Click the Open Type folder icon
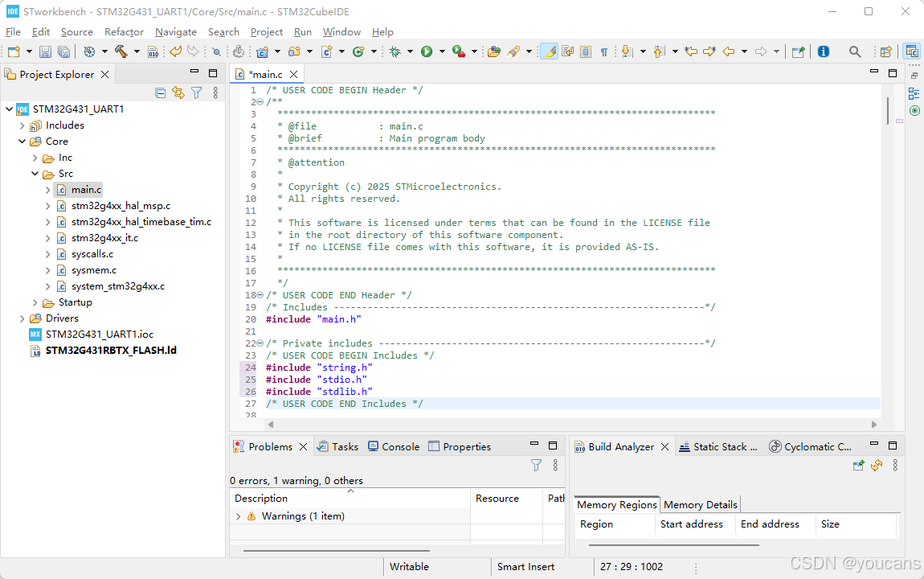This screenshot has height=579, width=924. [494, 52]
